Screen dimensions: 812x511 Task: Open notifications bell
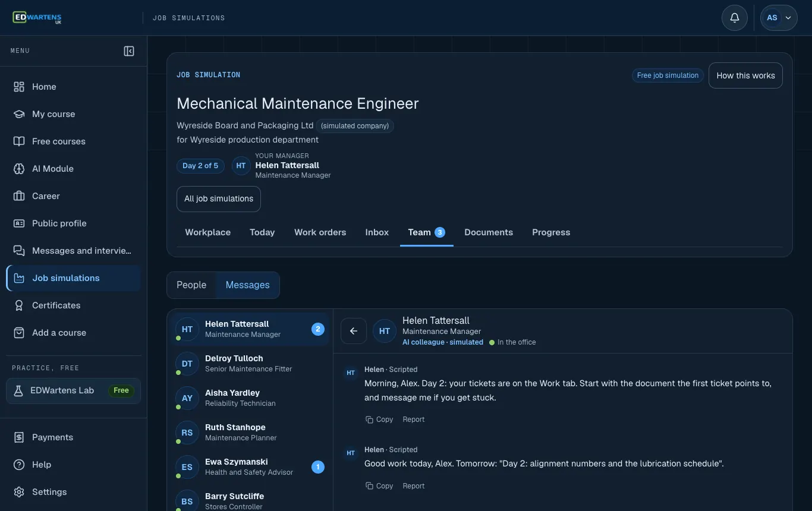pyautogui.click(x=735, y=18)
